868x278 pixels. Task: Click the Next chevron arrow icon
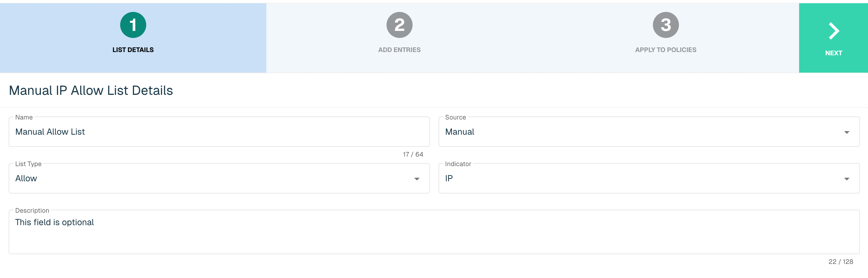(x=834, y=31)
